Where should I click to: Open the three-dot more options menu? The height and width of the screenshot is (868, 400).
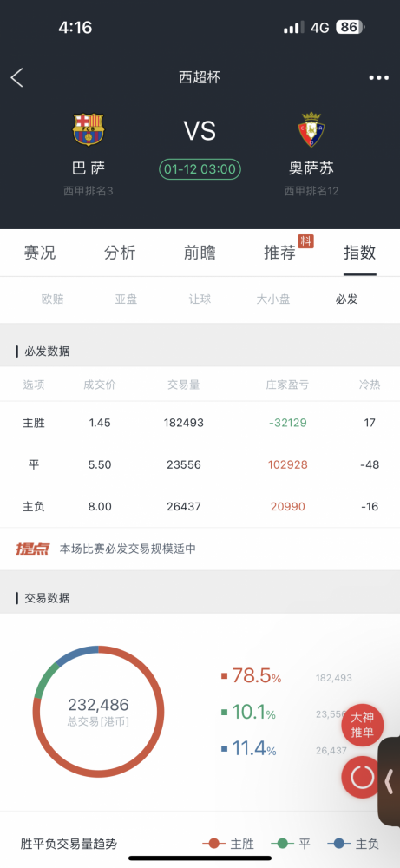coord(379,77)
